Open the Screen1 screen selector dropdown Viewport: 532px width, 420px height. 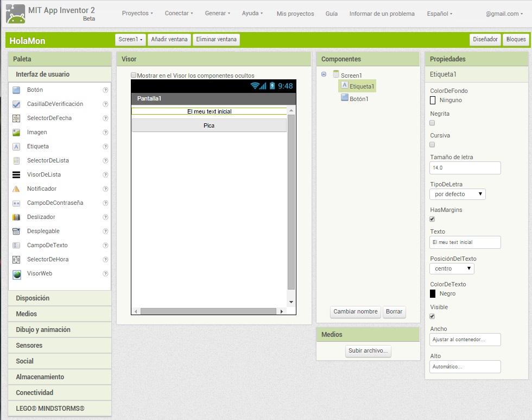(x=130, y=39)
